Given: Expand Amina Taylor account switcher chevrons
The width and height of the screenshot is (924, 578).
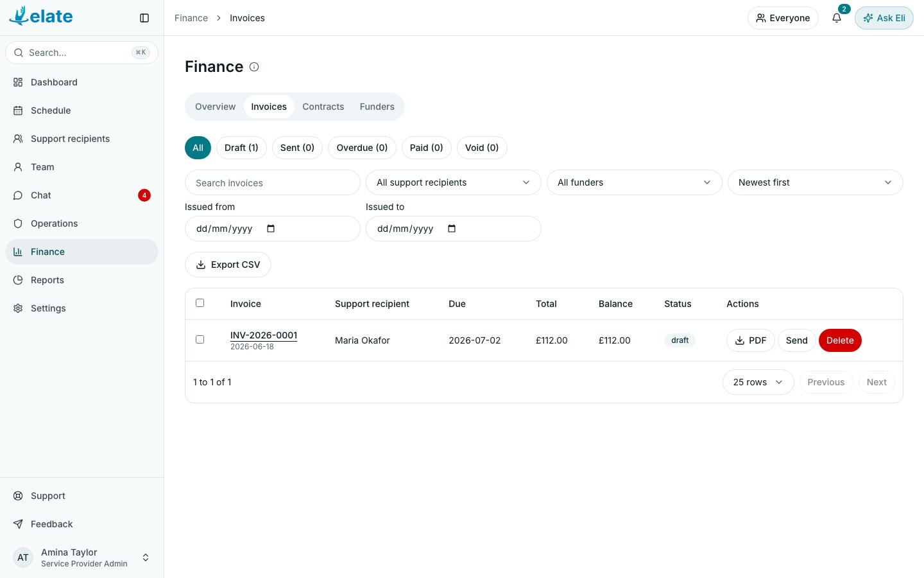Looking at the screenshot, I should tap(146, 557).
